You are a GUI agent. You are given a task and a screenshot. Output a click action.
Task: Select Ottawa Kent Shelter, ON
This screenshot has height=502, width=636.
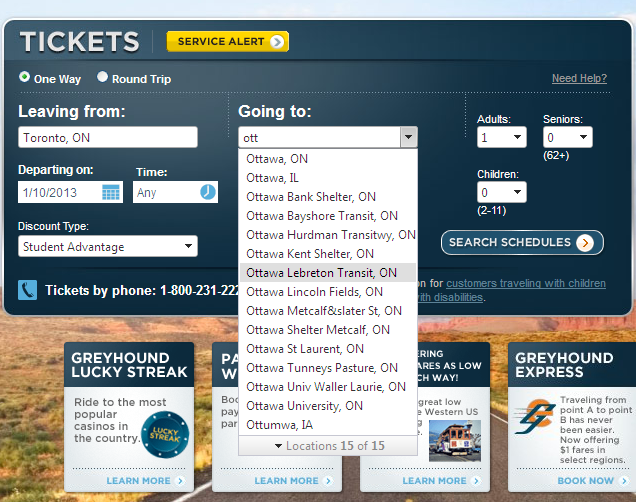coord(328,254)
